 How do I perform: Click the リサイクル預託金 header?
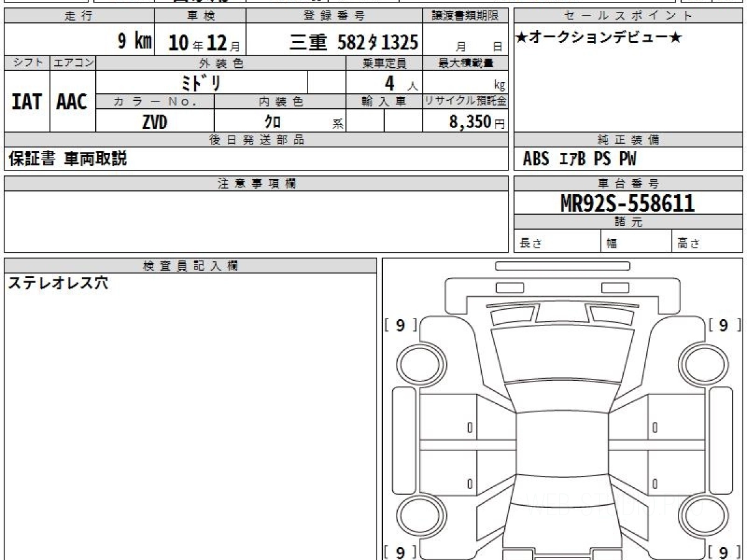click(466, 101)
